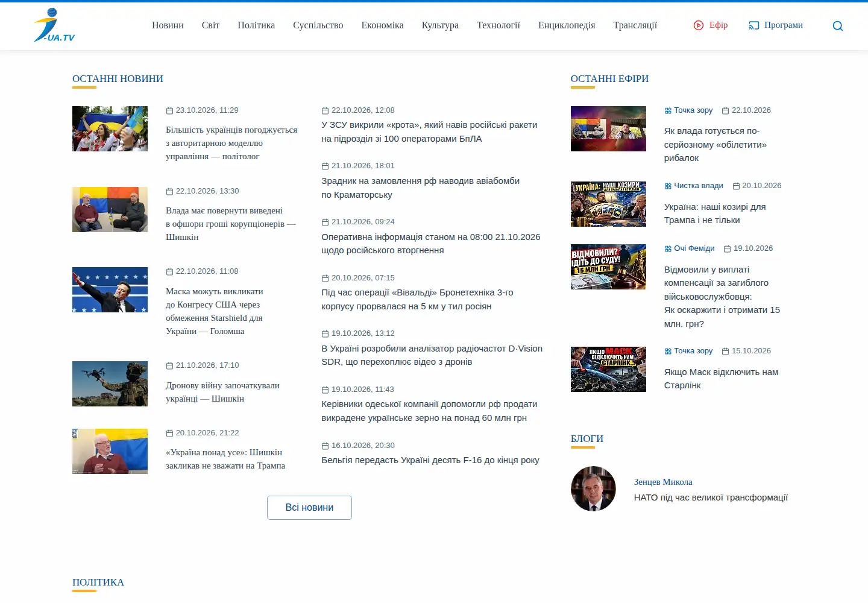868x603 pixels.
Task: Click the Всі новини button
Action: [x=309, y=508]
